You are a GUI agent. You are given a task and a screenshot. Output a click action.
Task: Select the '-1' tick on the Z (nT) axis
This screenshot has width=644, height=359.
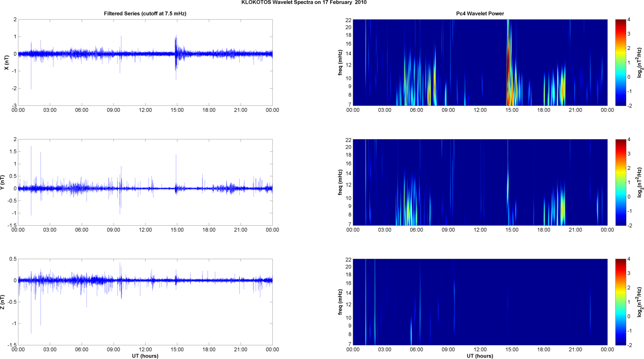click(x=14, y=324)
